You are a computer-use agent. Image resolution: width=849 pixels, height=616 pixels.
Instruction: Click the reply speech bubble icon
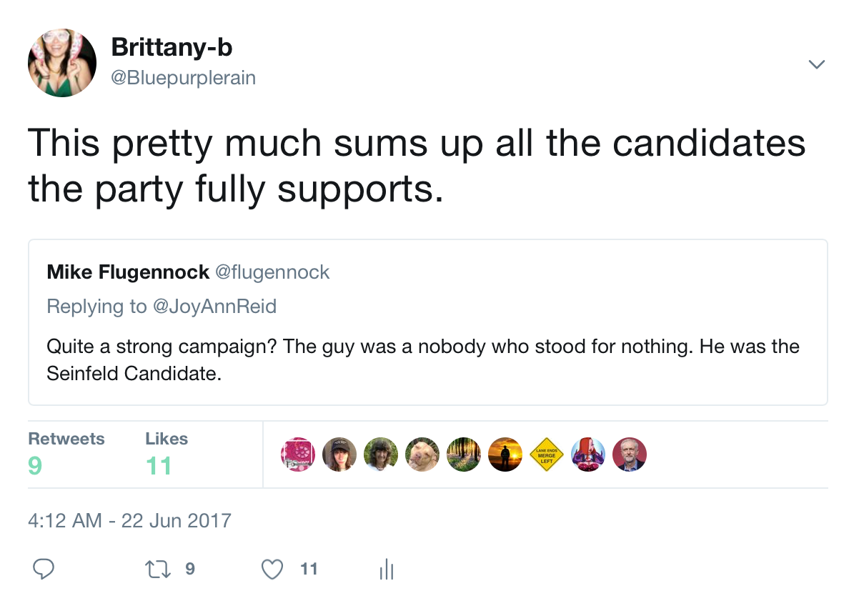point(44,569)
